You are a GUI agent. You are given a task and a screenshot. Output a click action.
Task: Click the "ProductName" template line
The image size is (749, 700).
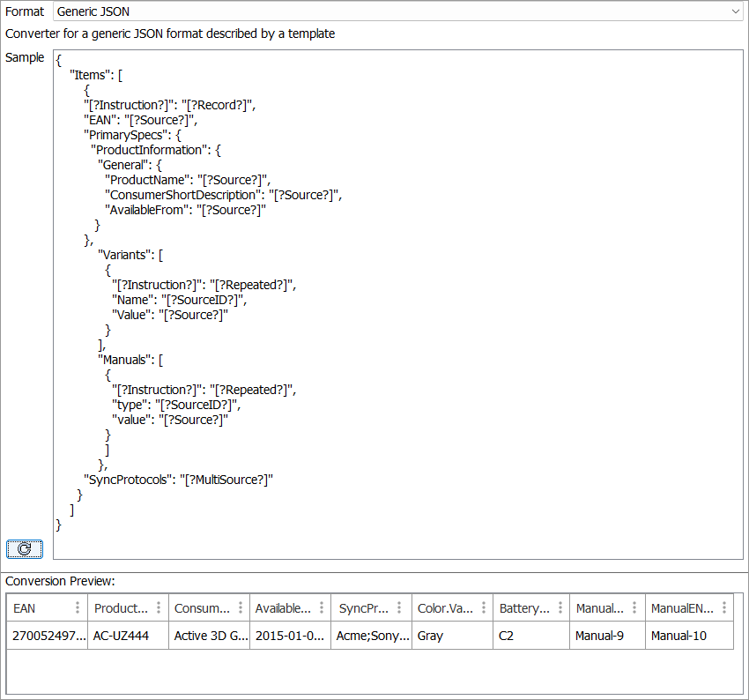188,180
